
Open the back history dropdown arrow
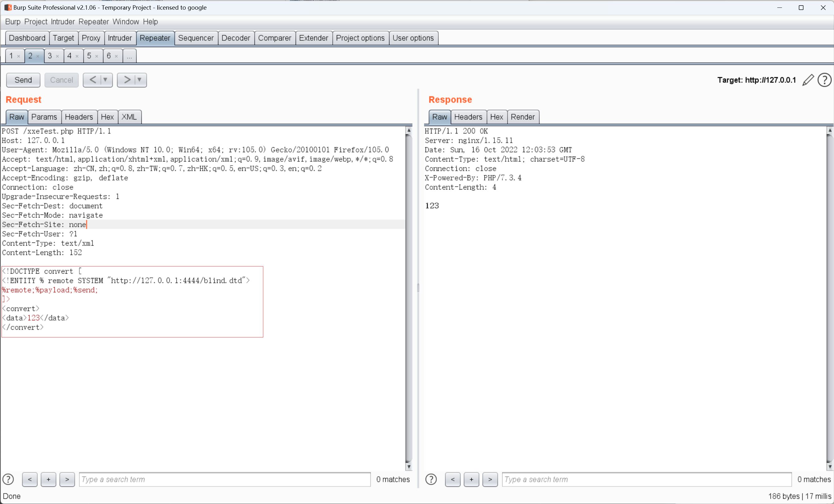point(106,80)
